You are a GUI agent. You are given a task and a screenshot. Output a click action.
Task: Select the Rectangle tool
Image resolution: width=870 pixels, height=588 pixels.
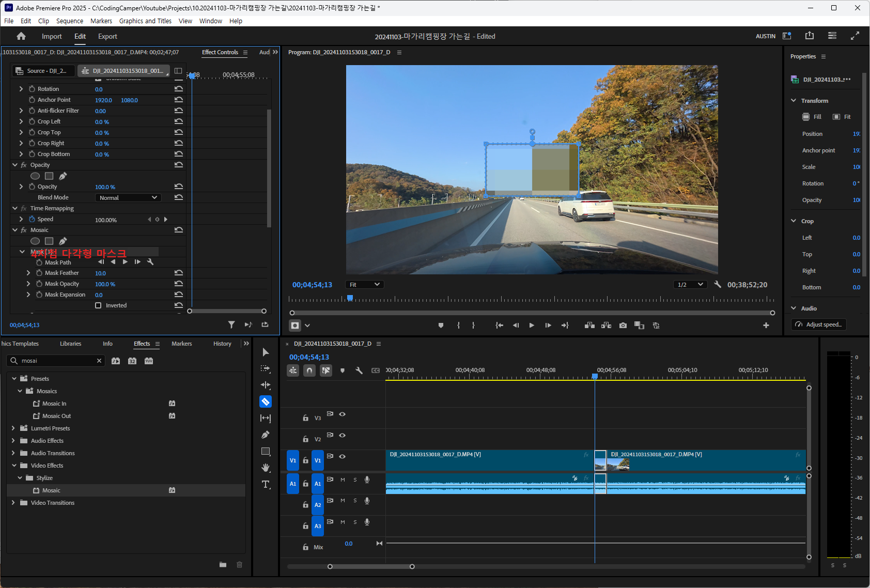click(x=266, y=451)
